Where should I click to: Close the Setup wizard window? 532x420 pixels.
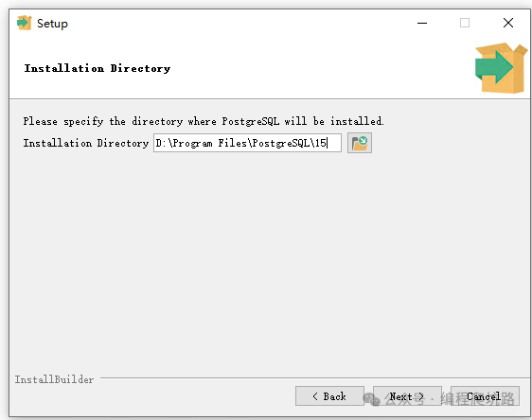point(508,23)
